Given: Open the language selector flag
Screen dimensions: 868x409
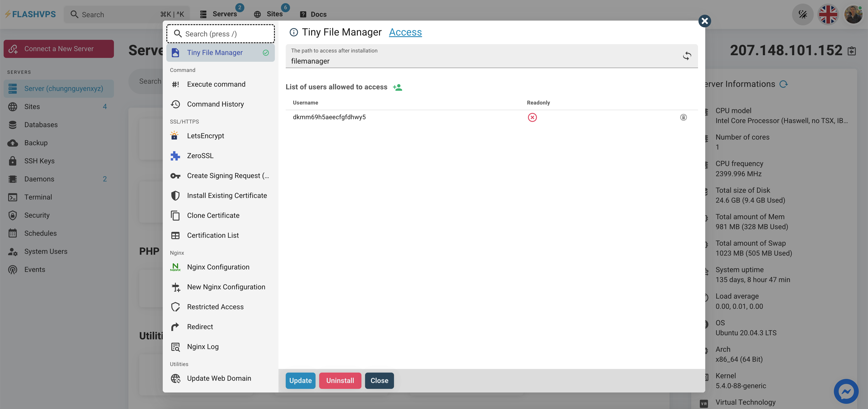Looking at the screenshot, I should point(828,14).
